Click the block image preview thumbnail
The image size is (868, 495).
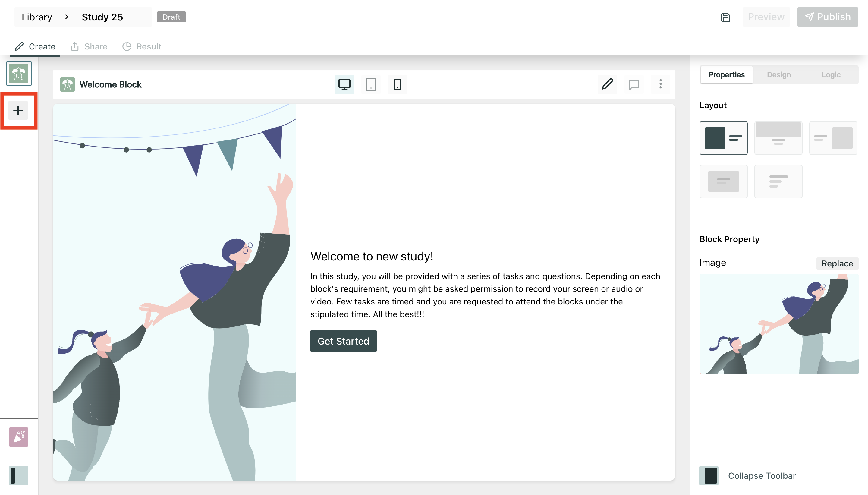tap(779, 324)
